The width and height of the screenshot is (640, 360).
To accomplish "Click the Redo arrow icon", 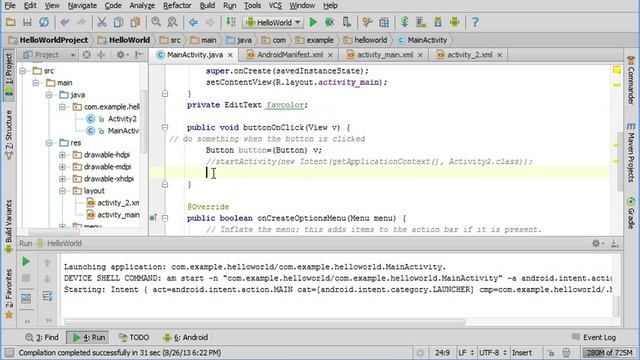I will point(81,22).
